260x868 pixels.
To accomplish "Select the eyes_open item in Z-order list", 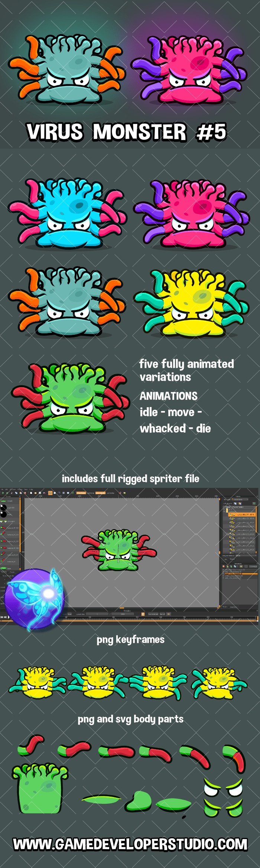I will [10, 521].
